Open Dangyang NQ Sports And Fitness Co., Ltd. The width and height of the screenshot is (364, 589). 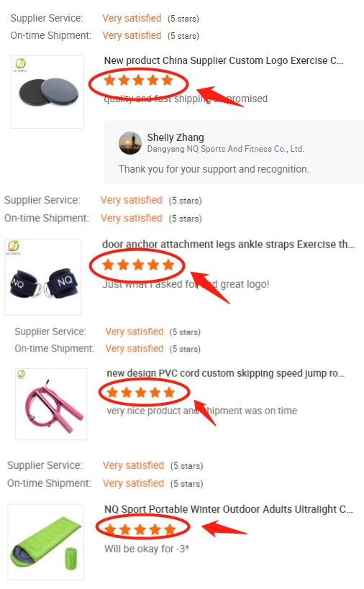click(x=225, y=149)
